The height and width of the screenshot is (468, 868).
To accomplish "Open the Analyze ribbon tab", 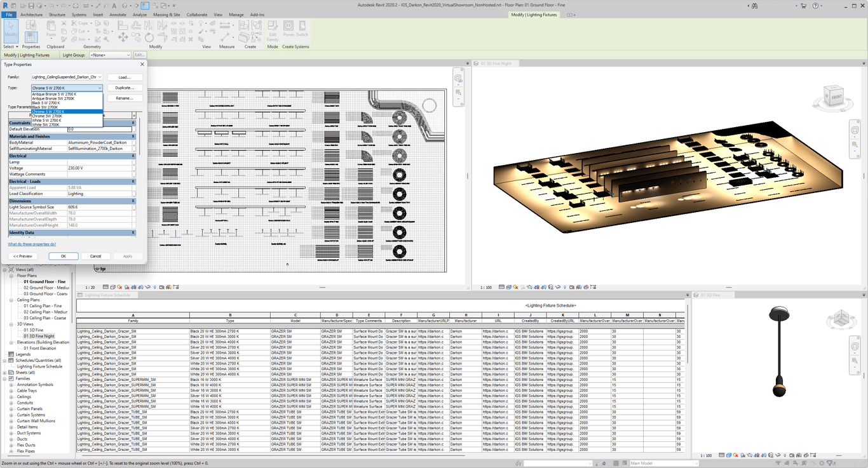I will coord(139,15).
